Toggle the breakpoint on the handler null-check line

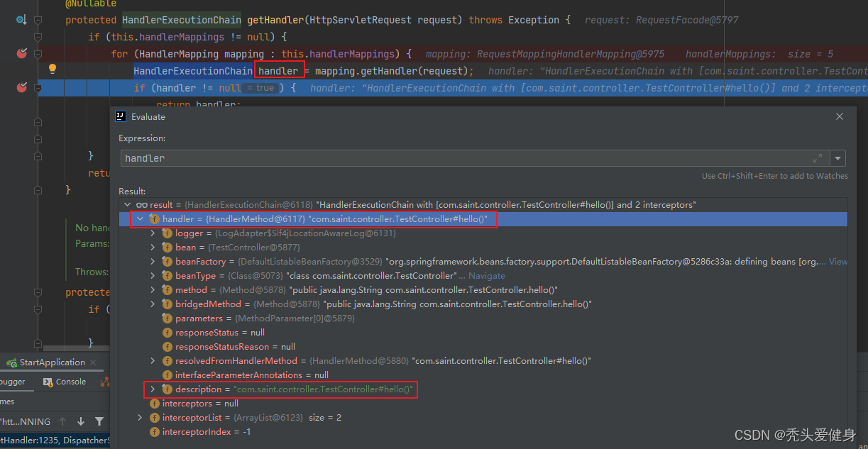21,88
